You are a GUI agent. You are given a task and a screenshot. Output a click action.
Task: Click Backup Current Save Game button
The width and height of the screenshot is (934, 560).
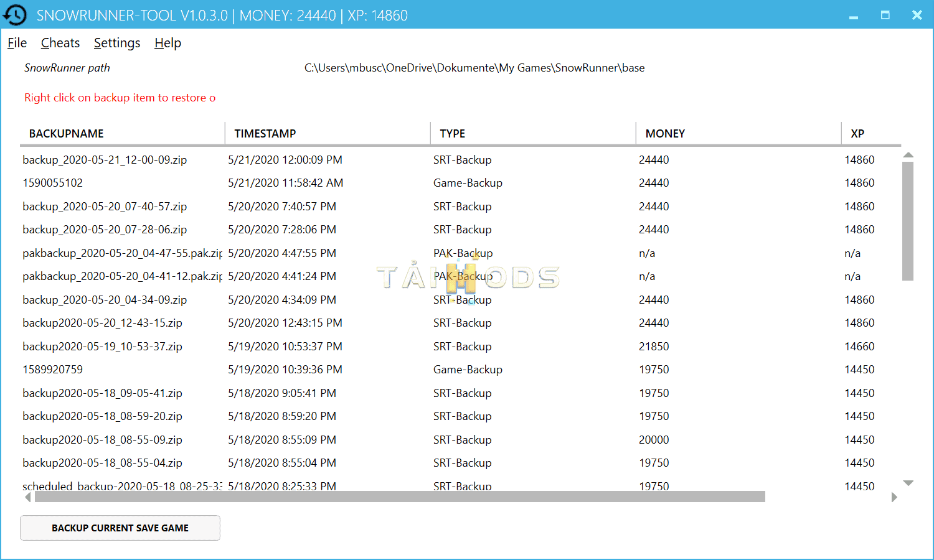pyautogui.click(x=120, y=528)
